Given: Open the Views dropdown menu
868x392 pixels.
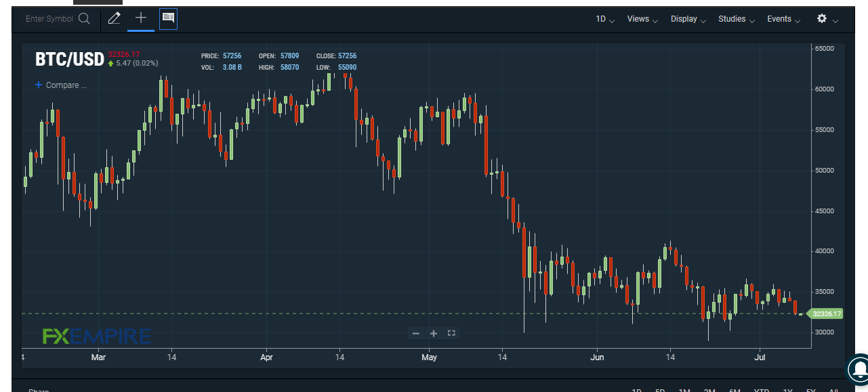Looking at the screenshot, I should point(643,19).
